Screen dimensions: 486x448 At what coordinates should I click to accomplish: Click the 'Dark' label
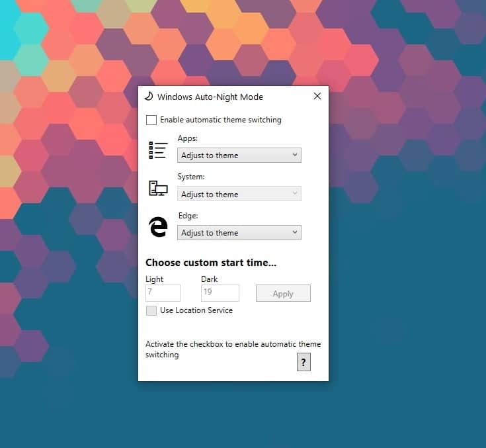209,279
